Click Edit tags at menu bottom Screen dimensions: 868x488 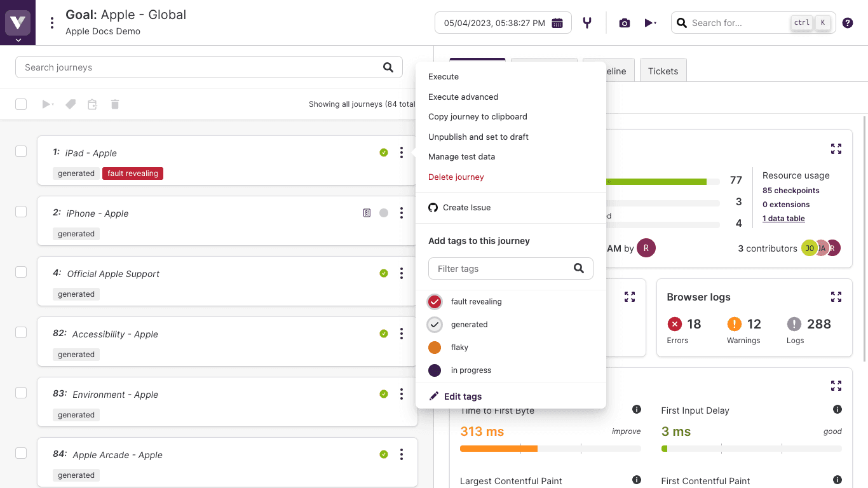[463, 396]
